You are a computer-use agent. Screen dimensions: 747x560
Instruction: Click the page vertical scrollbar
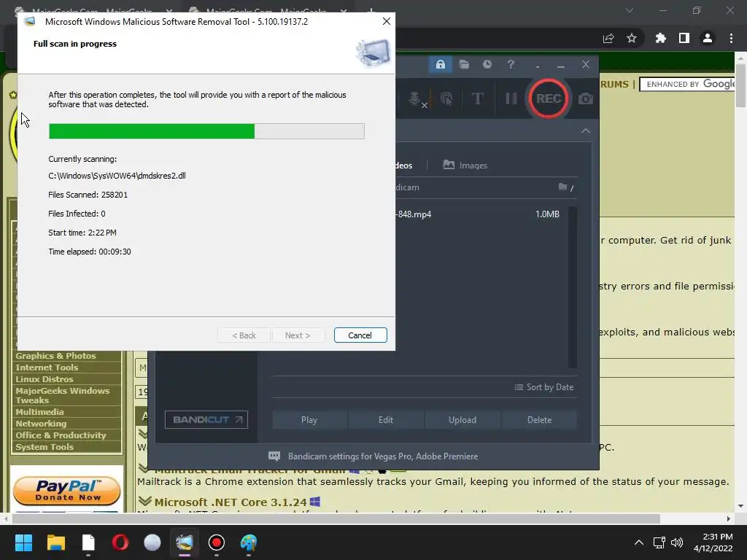coord(740,86)
